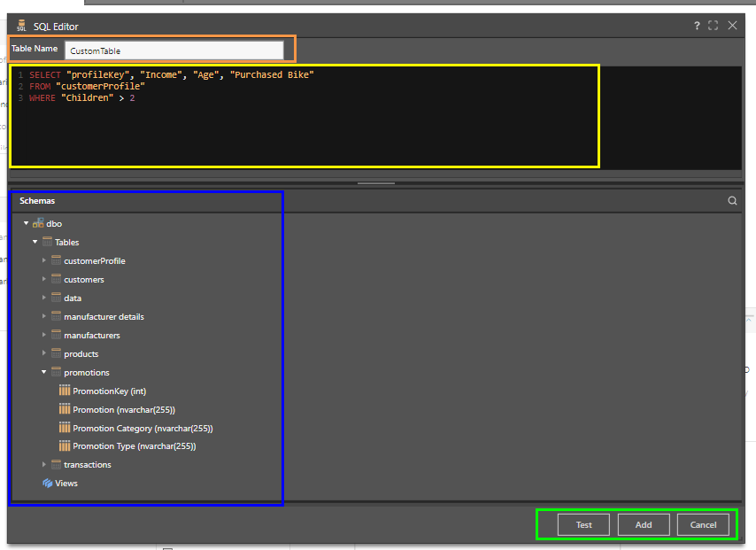This screenshot has width=756, height=550.
Task: Click the dbo schema icon
Action: 38,224
